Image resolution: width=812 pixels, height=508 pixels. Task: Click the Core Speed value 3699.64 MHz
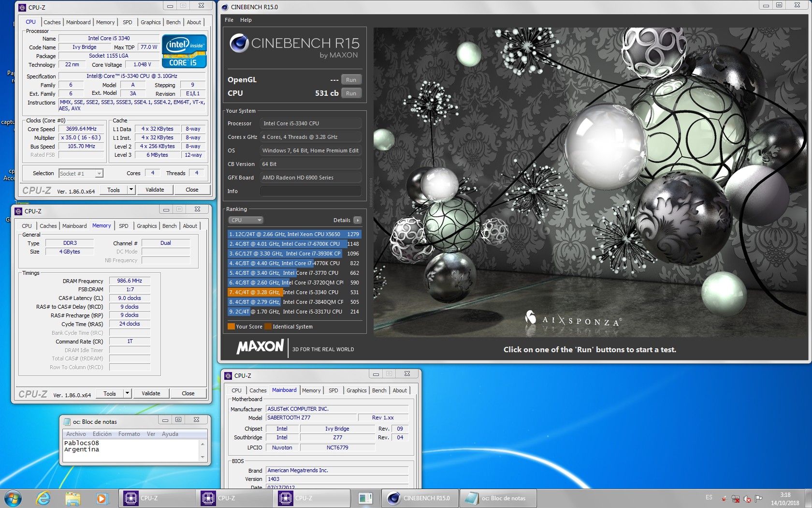81,129
